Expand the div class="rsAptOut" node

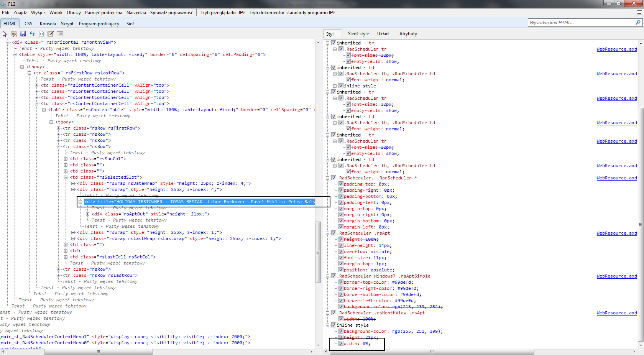click(x=88, y=214)
